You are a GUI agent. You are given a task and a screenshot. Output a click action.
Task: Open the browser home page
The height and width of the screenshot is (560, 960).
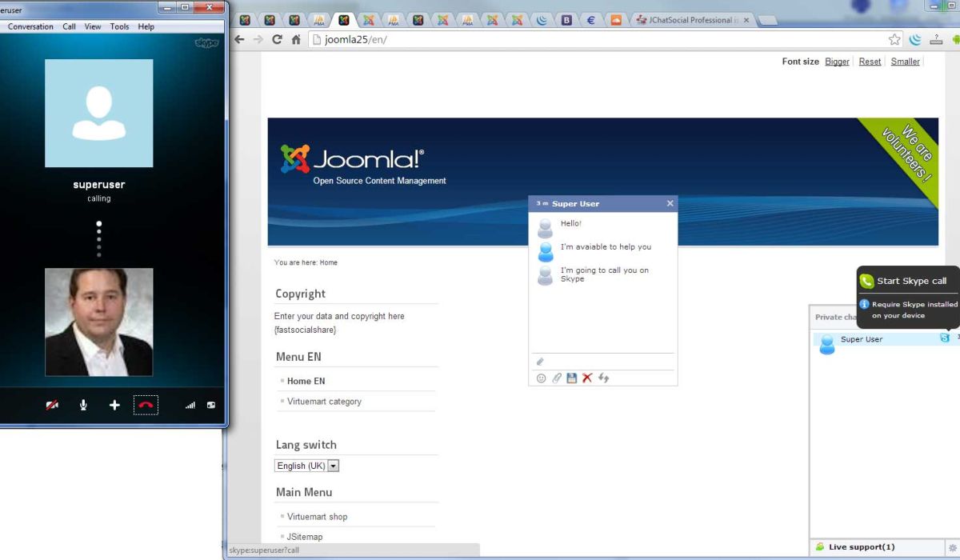296,39
